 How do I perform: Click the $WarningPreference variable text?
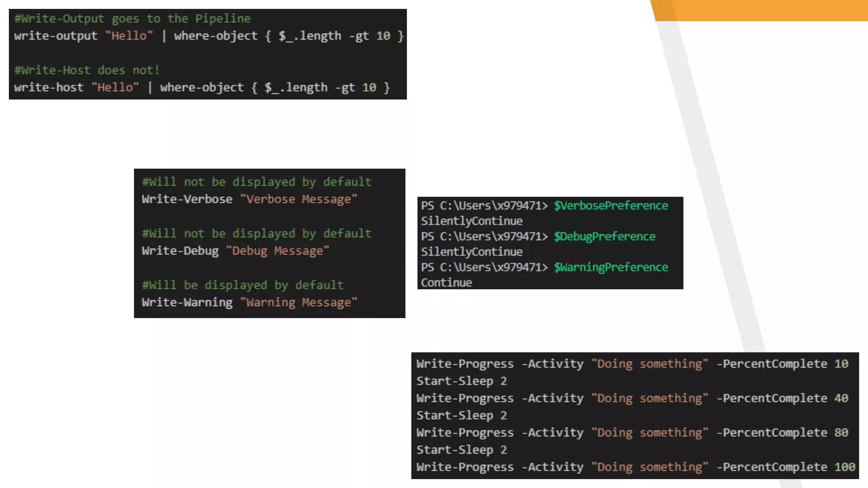click(x=611, y=267)
